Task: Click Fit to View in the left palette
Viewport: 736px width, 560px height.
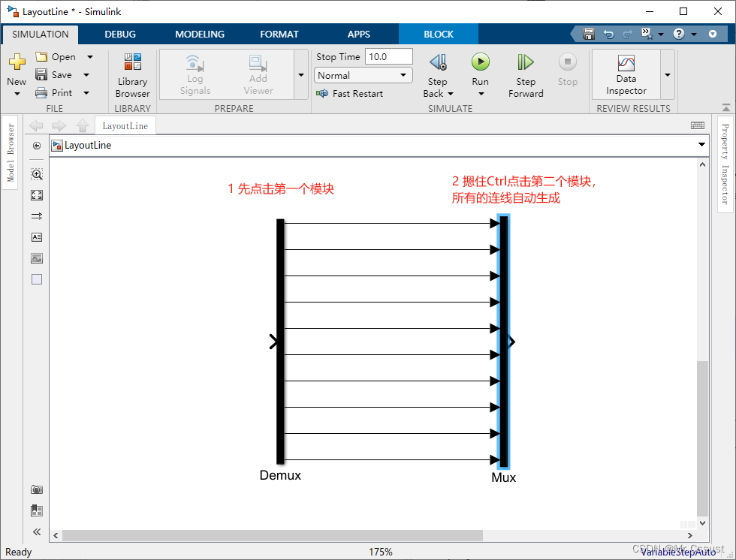Action: [36, 194]
